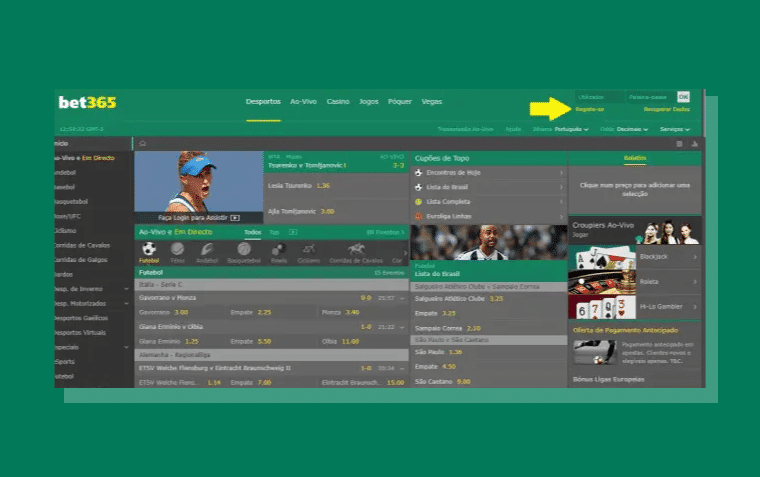Select the Basquetebol sport icon
The width and height of the screenshot is (760, 477).
(x=244, y=249)
